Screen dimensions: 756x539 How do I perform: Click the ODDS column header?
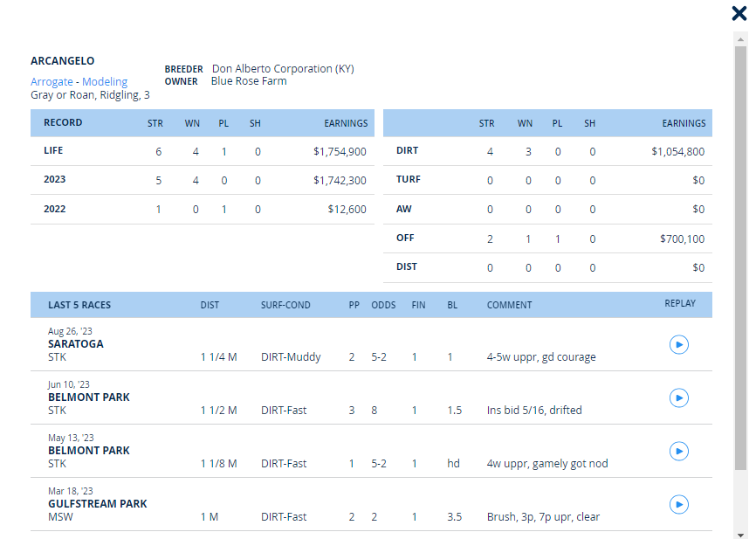[x=383, y=305]
